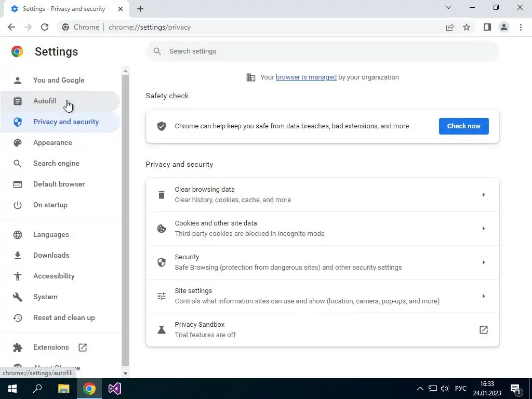Open Reset and clean up section

click(60, 317)
